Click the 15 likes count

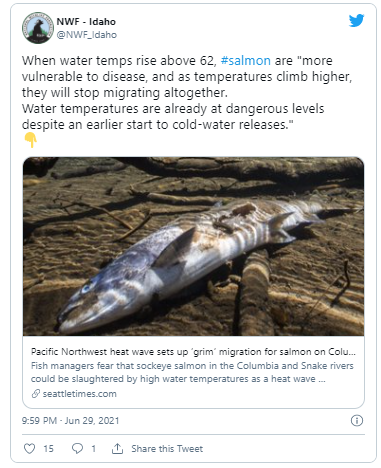pos(48,449)
